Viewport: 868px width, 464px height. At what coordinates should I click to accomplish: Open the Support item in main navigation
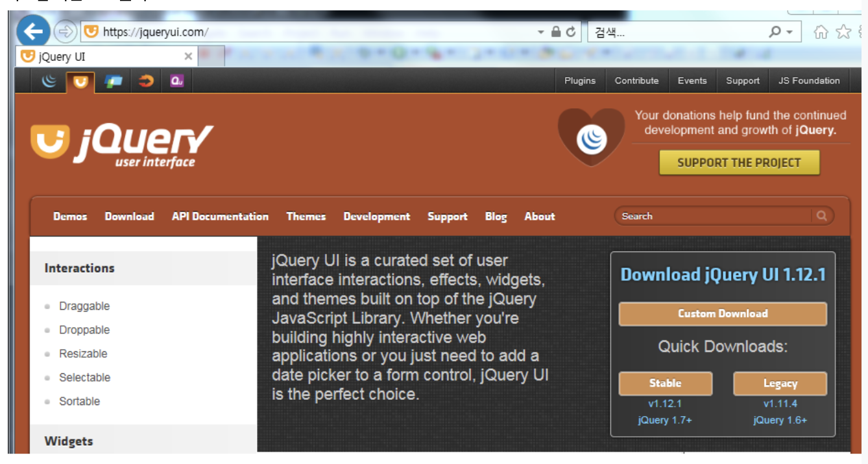click(x=448, y=216)
